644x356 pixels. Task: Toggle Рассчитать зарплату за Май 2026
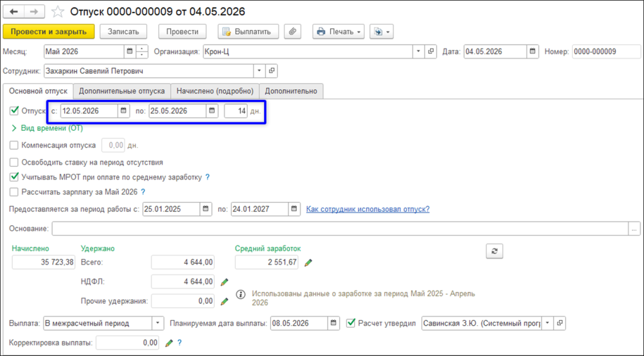point(14,192)
